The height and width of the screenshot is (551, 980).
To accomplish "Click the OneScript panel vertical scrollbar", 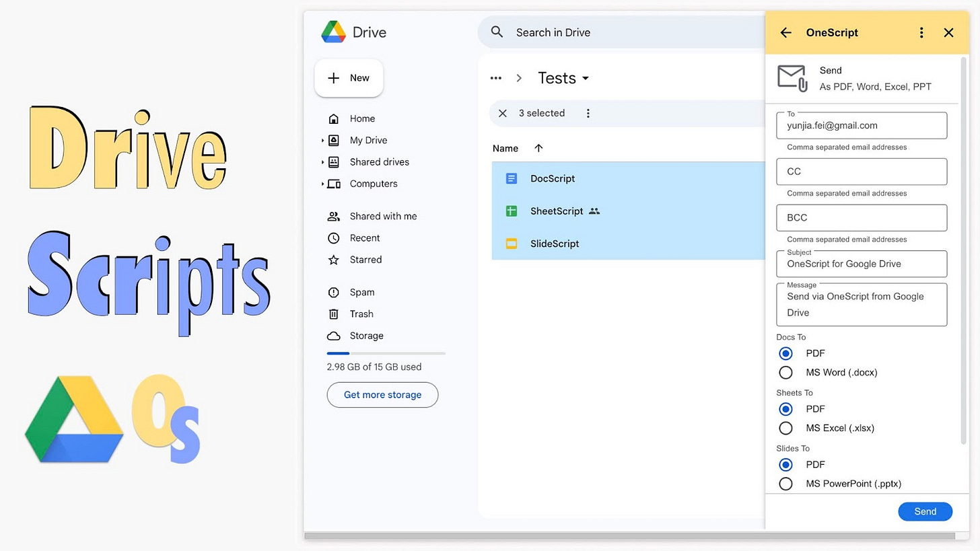I will click(964, 249).
